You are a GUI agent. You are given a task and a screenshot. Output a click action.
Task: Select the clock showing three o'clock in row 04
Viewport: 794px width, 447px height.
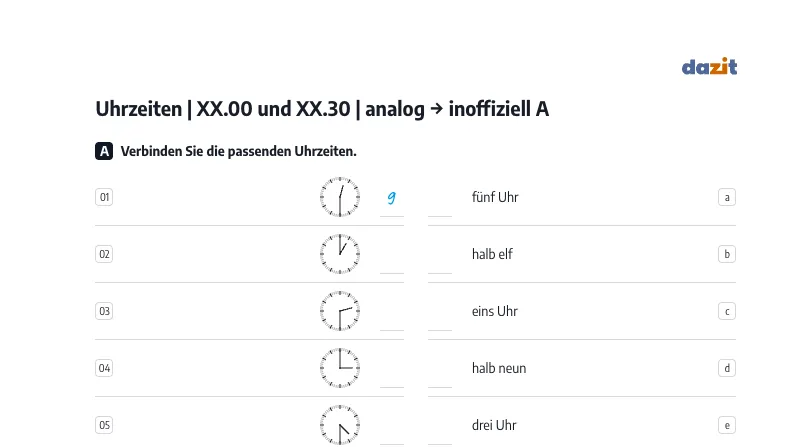pos(340,368)
